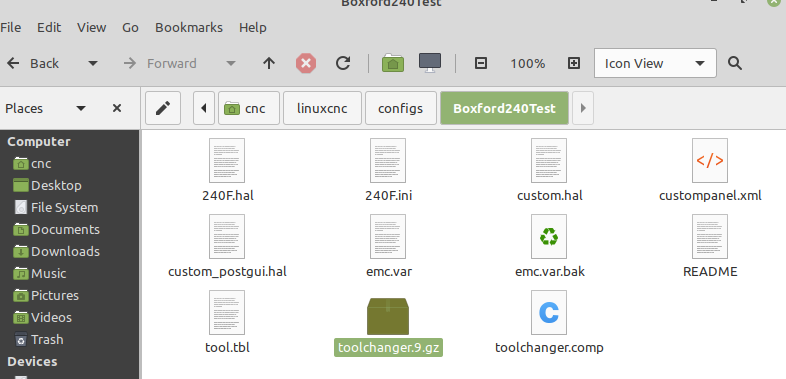The height and width of the screenshot is (379, 786).
Task: Go up to the parent folder
Action: (x=269, y=63)
